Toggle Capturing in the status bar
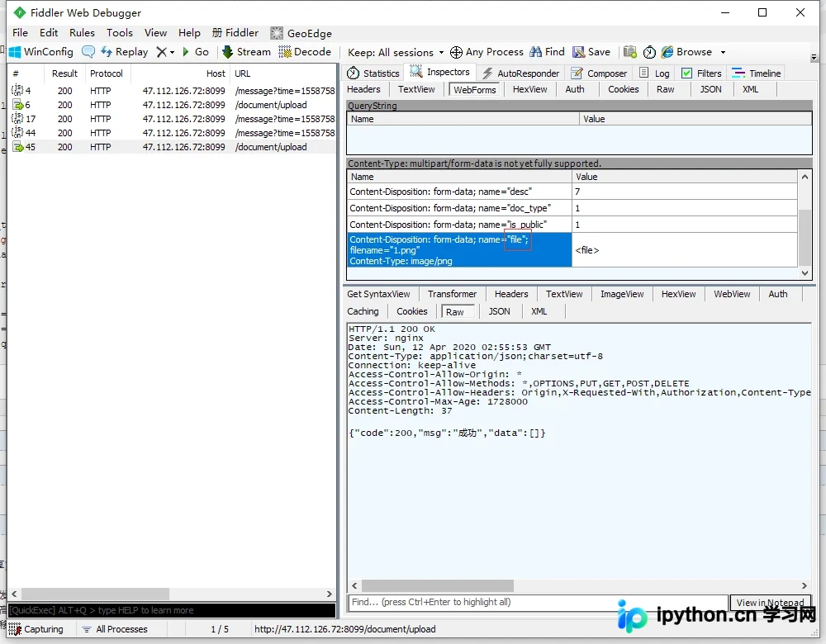Viewport: 826px width, 644px height. click(x=36, y=629)
